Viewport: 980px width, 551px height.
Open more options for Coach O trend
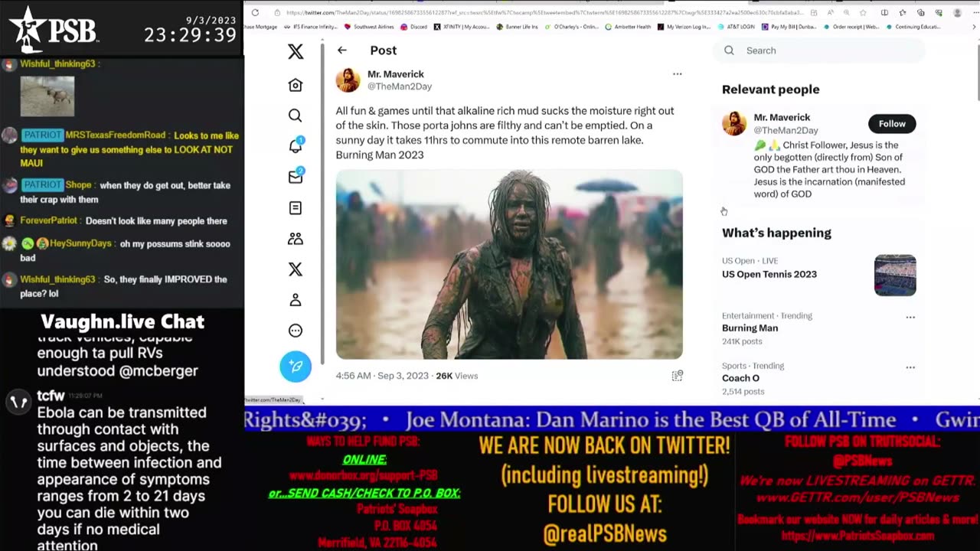(x=910, y=367)
